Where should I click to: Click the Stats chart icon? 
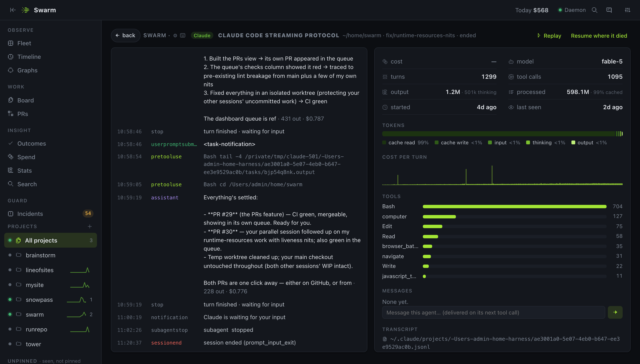[11, 170]
